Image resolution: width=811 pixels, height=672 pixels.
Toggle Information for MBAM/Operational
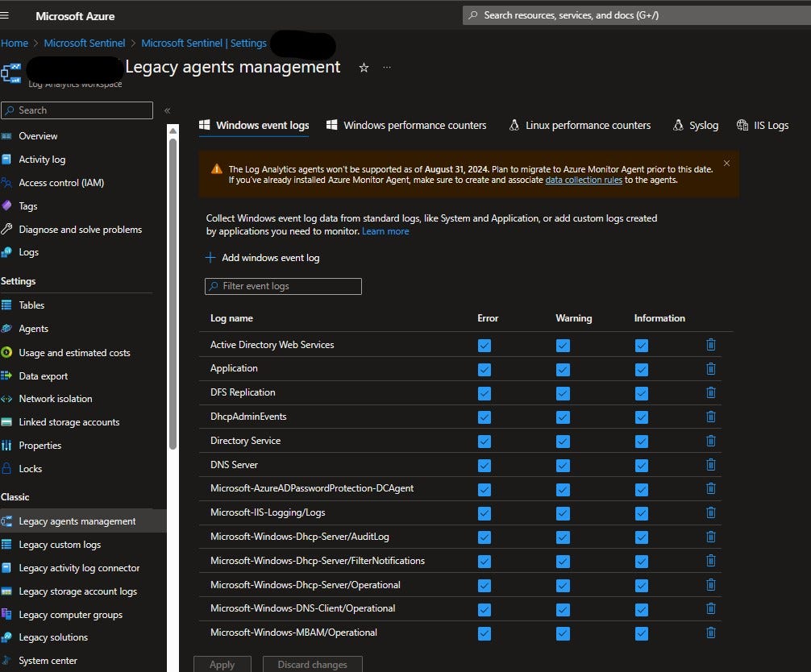[642, 633]
